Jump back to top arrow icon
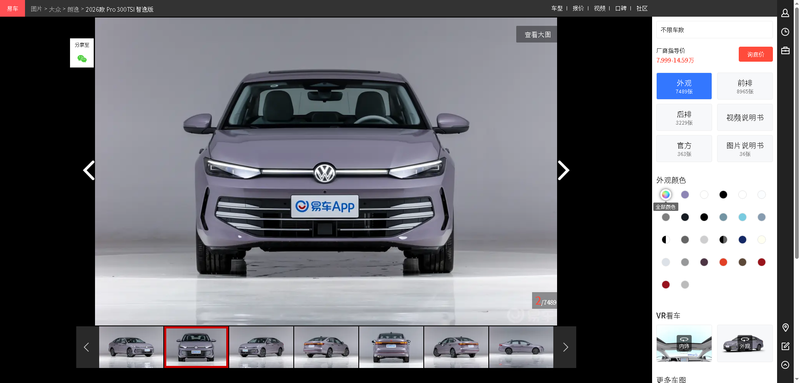The image size is (800, 383). [785, 365]
